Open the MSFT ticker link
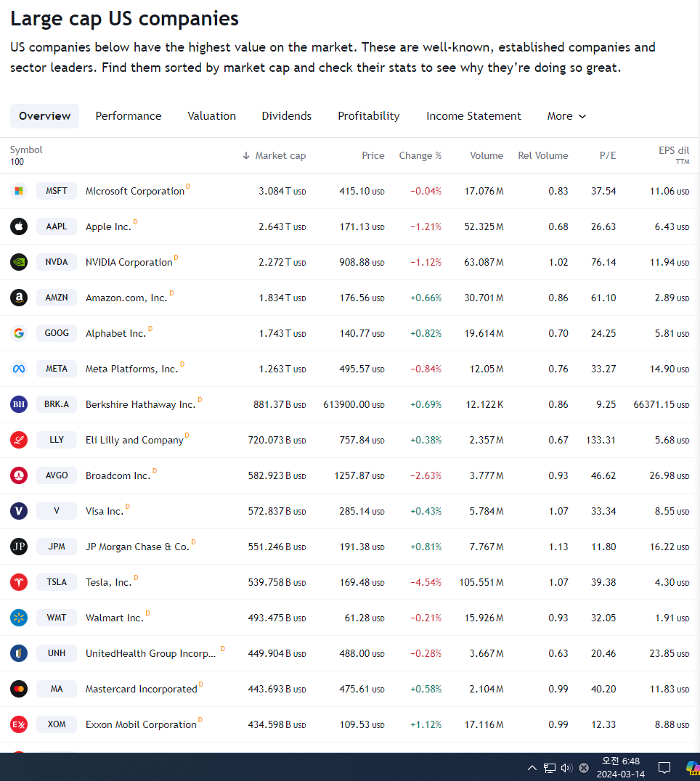 57,191
